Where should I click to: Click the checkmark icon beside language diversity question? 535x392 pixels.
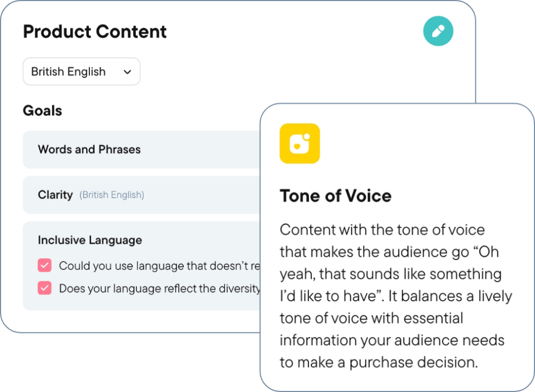pyautogui.click(x=44, y=288)
